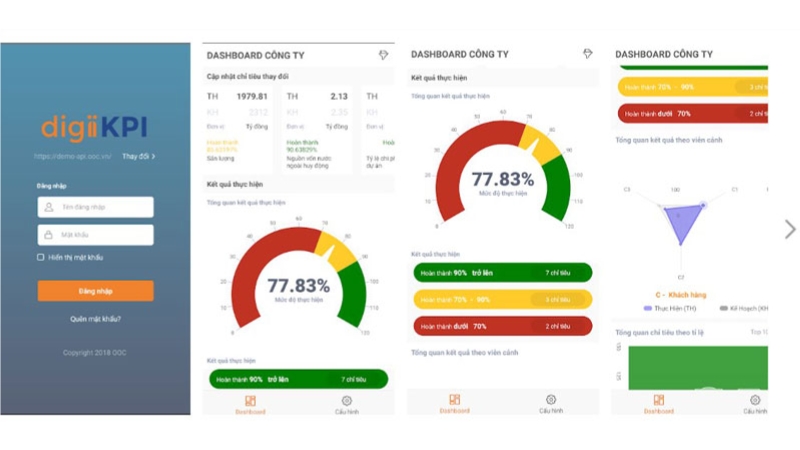Viewport: 800px width, 450px height.
Task: Click the padlock icon in the password field
Action: click(47, 235)
